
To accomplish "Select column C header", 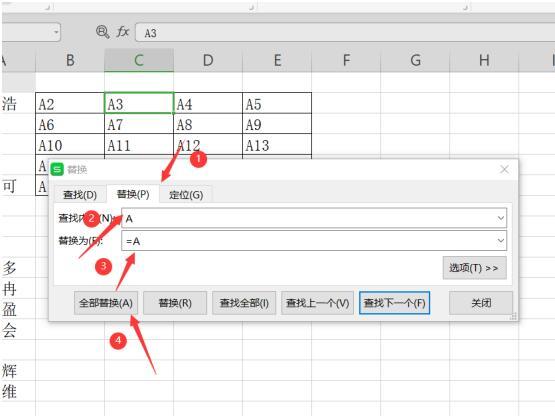I will click(x=139, y=60).
